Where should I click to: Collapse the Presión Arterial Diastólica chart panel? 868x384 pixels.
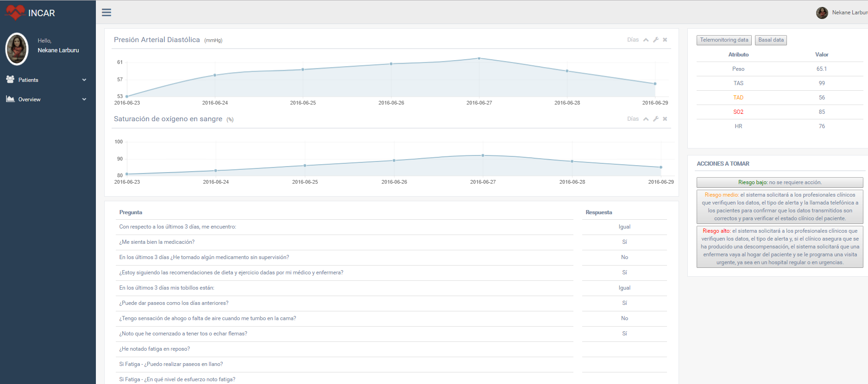646,40
